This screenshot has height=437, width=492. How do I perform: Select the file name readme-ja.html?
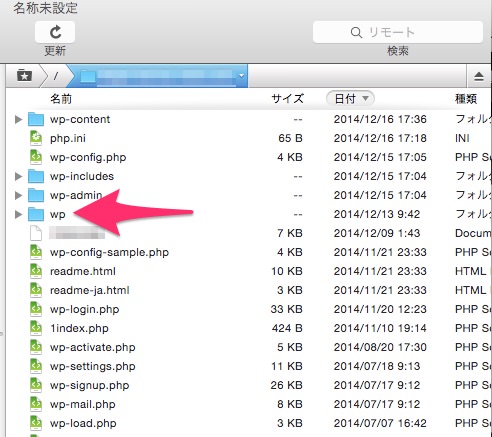click(90, 290)
